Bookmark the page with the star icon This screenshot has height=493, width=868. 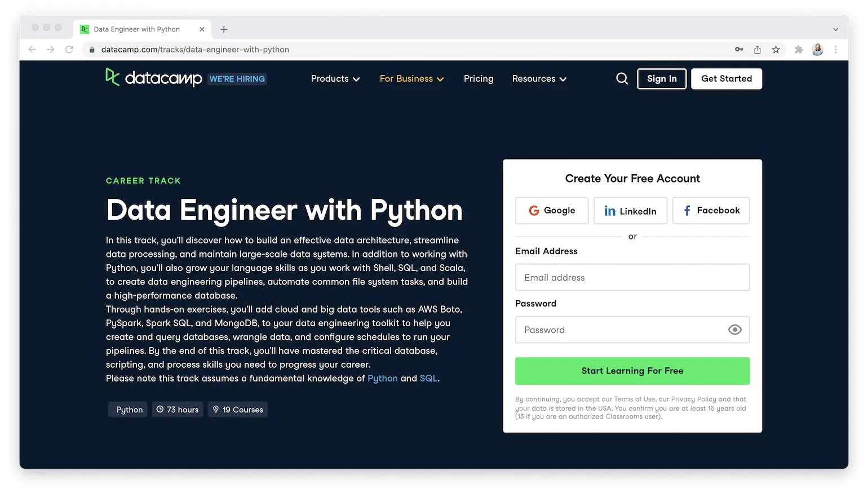776,50
